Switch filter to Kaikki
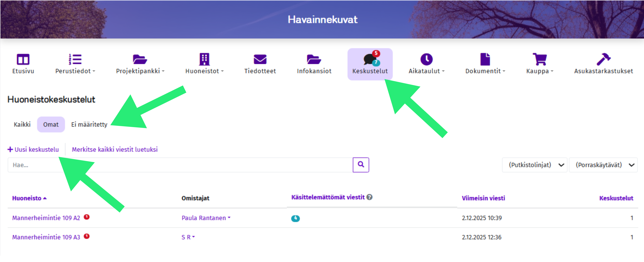Image resolution: width=644 pixels, height=262 pixels. 22,124
